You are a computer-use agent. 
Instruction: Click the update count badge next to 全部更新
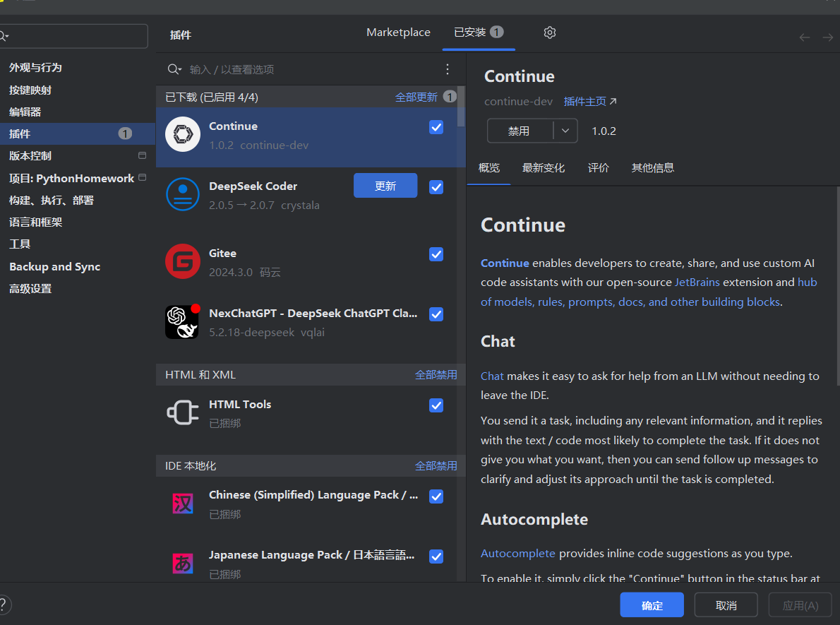click(x=450, y=97)
